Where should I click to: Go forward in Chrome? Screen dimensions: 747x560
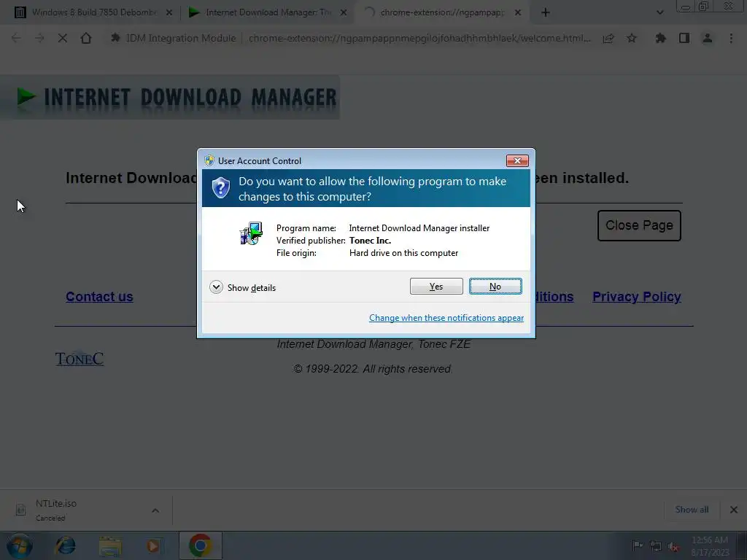39,38
